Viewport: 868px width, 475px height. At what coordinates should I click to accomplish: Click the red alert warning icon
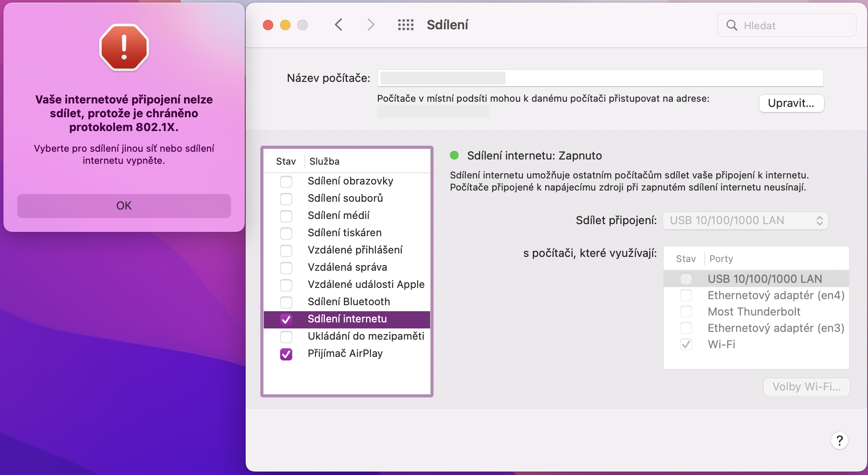point(124,47)
